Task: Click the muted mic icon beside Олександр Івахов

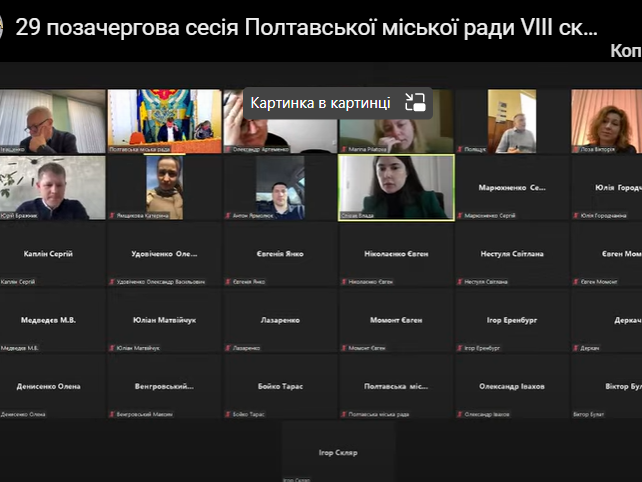Action: coord(460,414)
